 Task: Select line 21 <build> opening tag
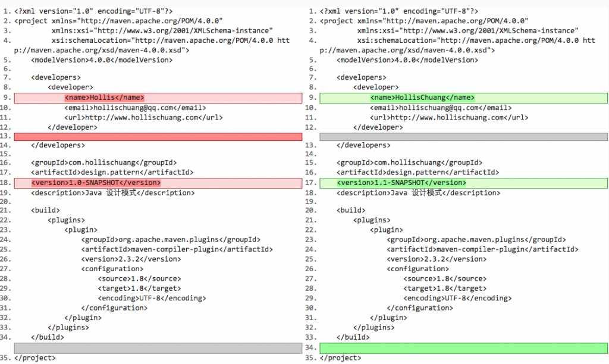click(45, 211)
